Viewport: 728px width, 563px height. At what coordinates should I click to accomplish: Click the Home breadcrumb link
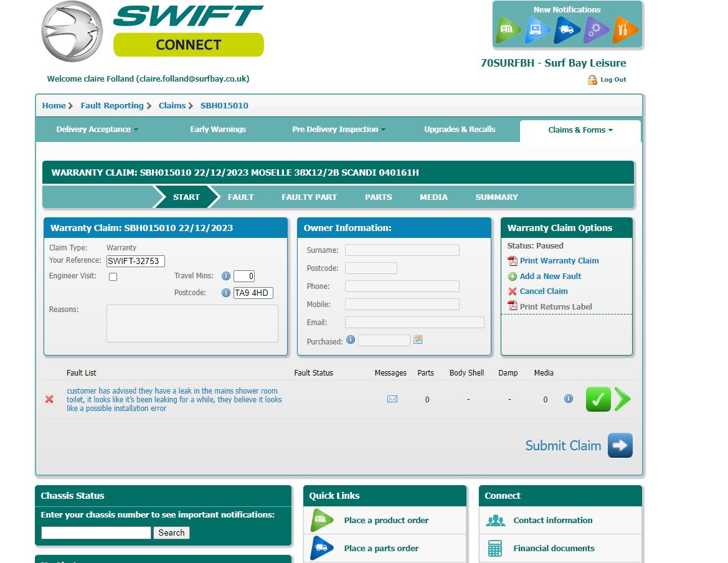(54, 105)
